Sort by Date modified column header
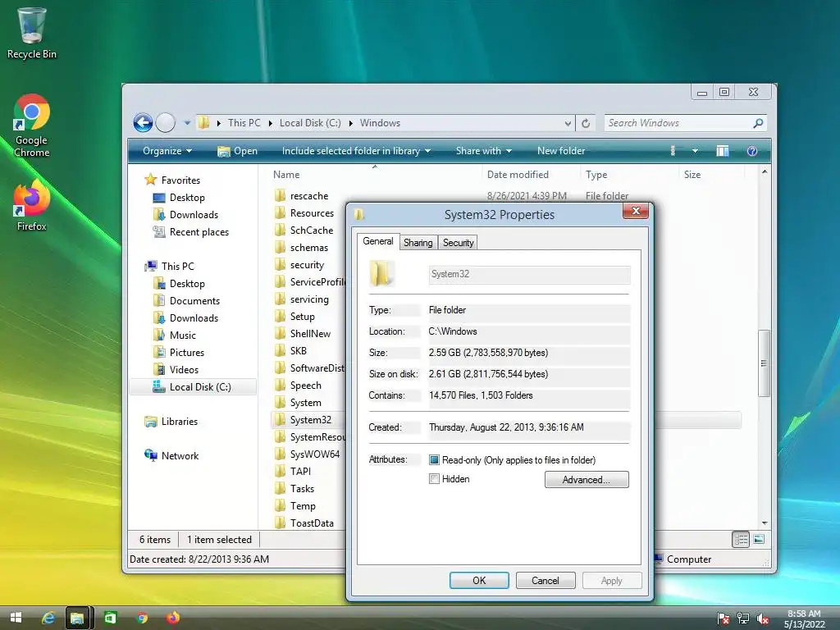The image size is (840, 630). point(518,175)
